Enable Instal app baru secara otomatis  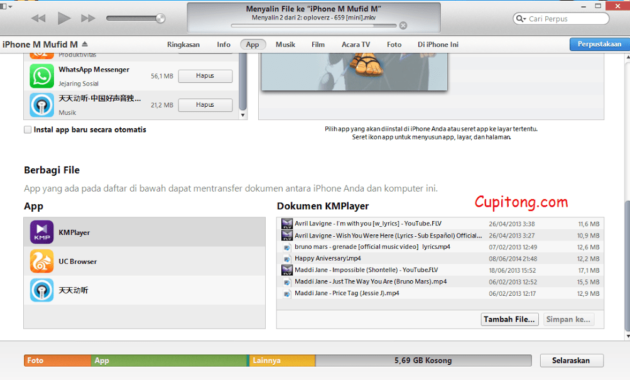(x=28, y=130)
